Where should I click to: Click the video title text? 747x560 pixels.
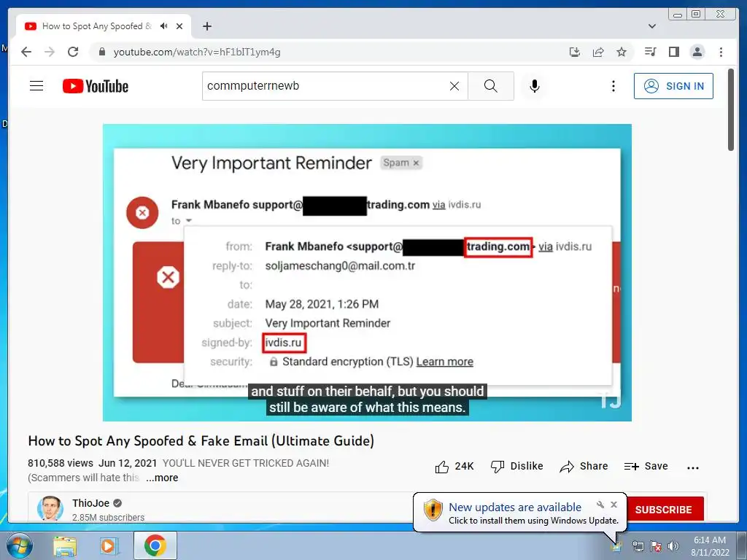[x=201, y=441]
